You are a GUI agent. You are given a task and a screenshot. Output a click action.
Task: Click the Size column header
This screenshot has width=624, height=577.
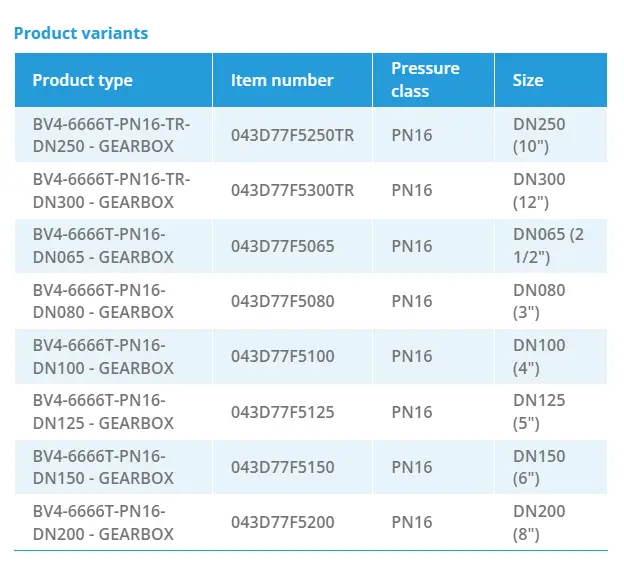pyautogui.click(x=528, y=80)
